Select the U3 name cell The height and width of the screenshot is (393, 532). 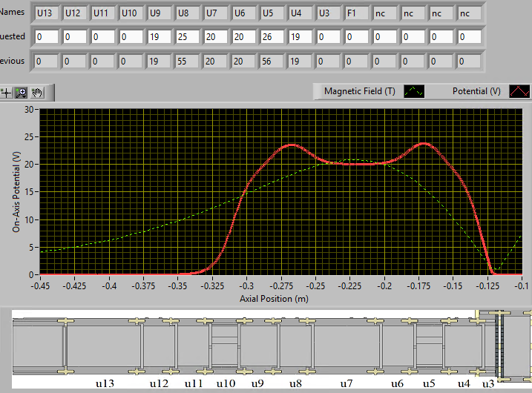click(328, 13)
